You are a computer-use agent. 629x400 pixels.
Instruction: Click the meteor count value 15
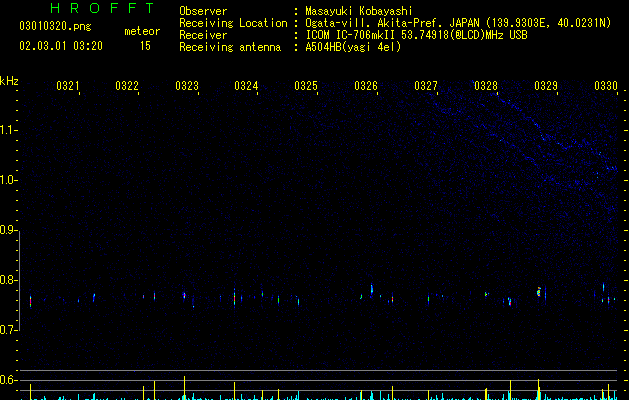coord(145,46)
